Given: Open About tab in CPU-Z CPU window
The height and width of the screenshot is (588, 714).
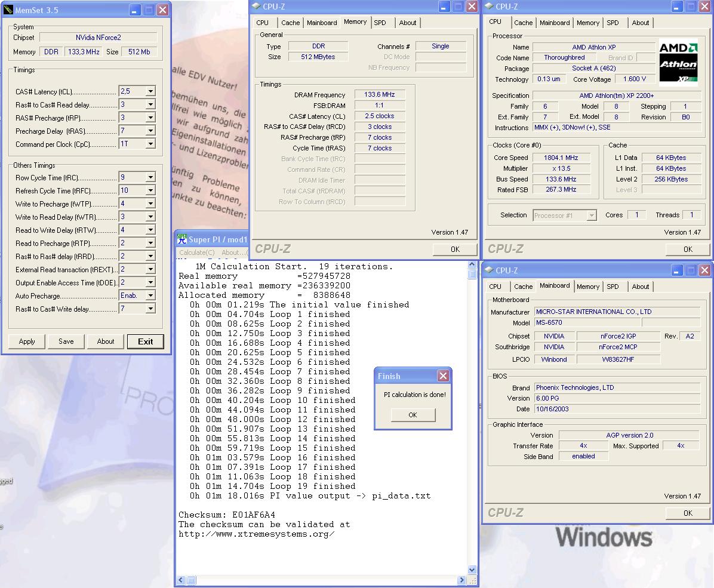Looking at the screenshot, I should [x=640, y=23].
